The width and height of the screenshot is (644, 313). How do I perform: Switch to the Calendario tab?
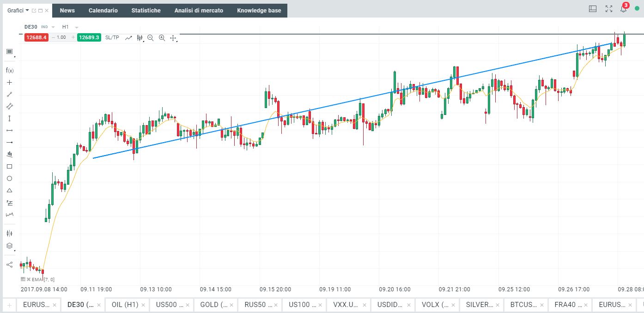click(x=103, y=11)
